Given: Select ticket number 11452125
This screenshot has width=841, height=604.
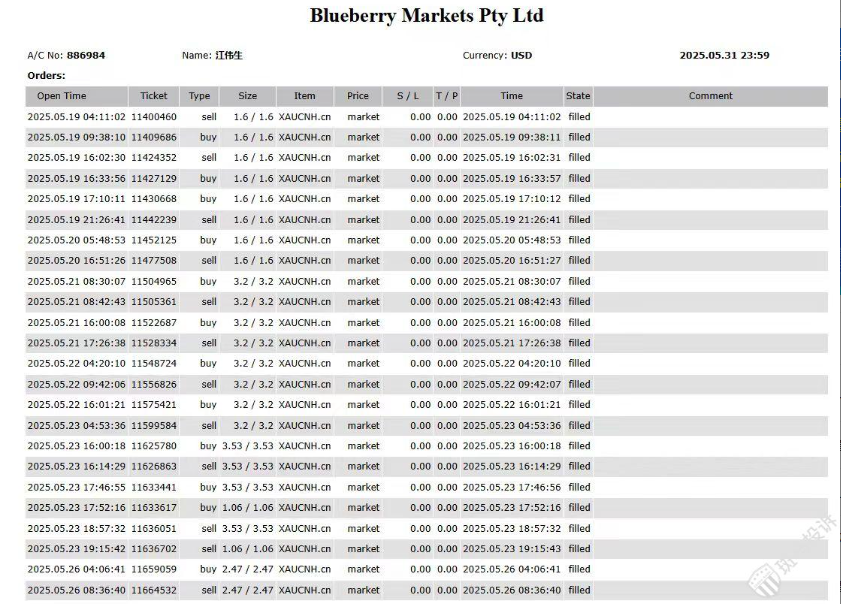Looking at the screenshot, I should tap(154, 240).
